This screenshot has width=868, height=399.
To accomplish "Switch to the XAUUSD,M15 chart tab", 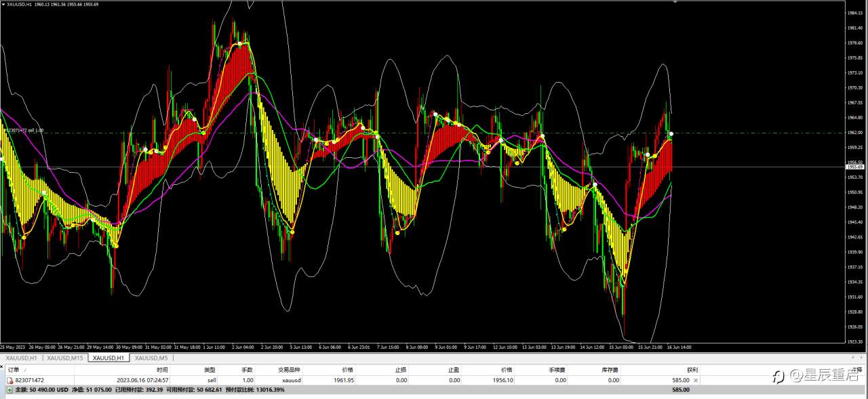I will point(65,358).
